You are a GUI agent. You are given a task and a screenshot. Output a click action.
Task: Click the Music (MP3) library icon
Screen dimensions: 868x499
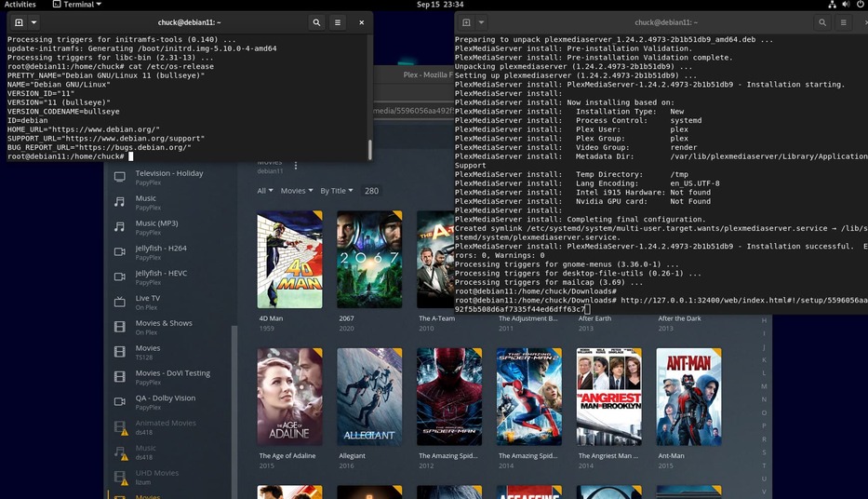(x=119, y=226)
